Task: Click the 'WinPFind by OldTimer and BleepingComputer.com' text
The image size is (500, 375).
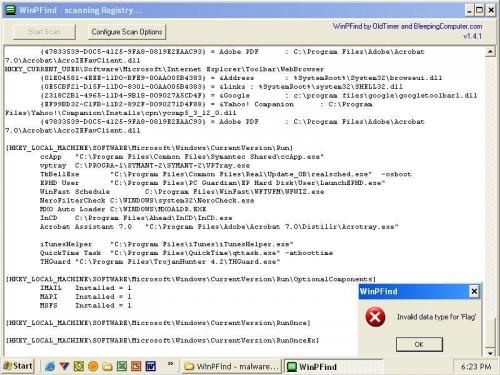Action: [407, 26]
